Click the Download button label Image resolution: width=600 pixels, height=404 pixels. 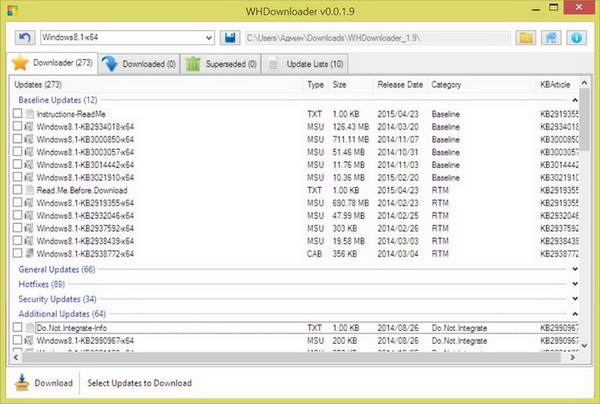pyautogui.click(x=54, y=383)
